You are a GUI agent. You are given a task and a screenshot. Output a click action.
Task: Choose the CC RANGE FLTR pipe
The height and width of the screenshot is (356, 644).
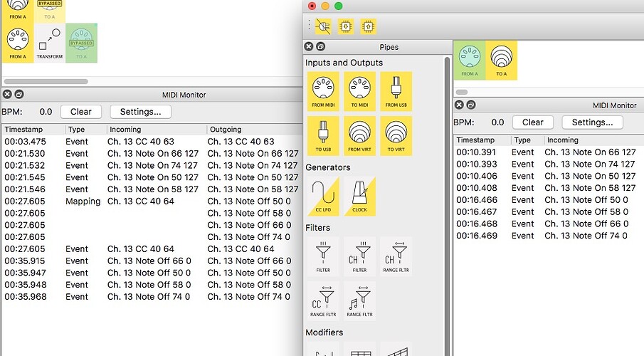[323, 301]
